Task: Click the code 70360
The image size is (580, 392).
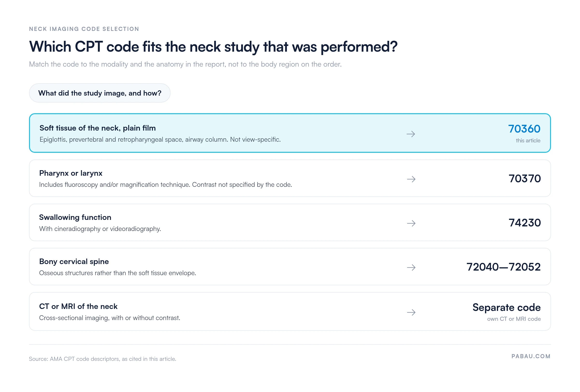Action: [524, 129]
